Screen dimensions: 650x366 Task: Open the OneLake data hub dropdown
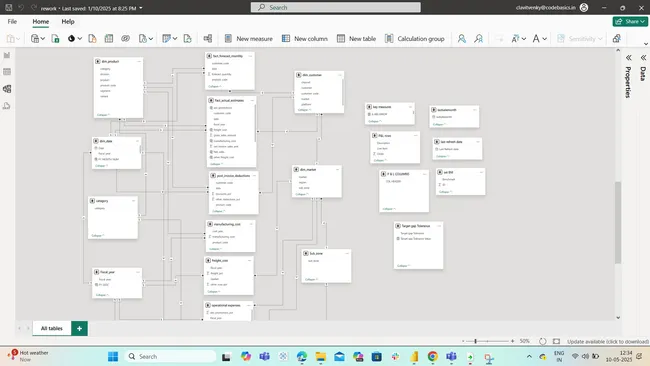[x=80, y=39]
